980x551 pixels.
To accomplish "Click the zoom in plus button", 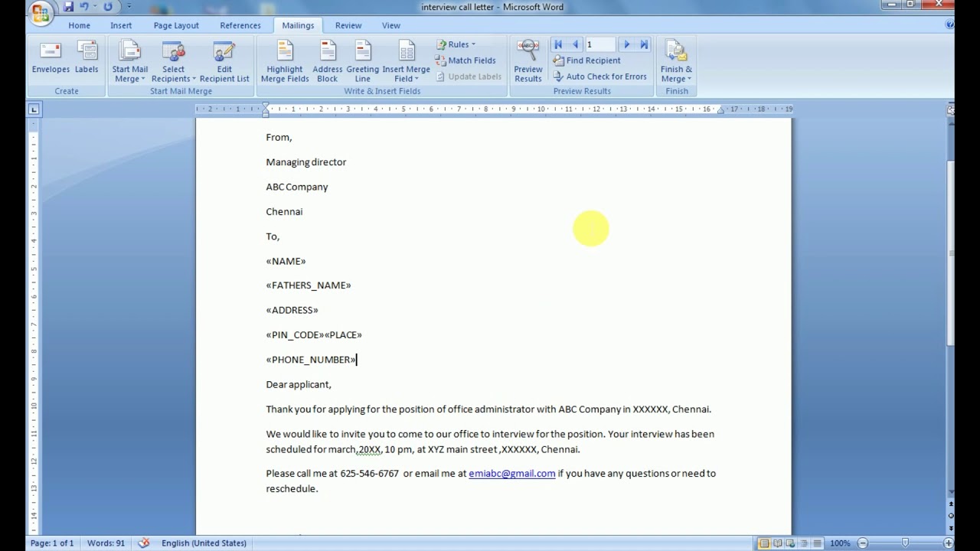I will click(949, 543).
